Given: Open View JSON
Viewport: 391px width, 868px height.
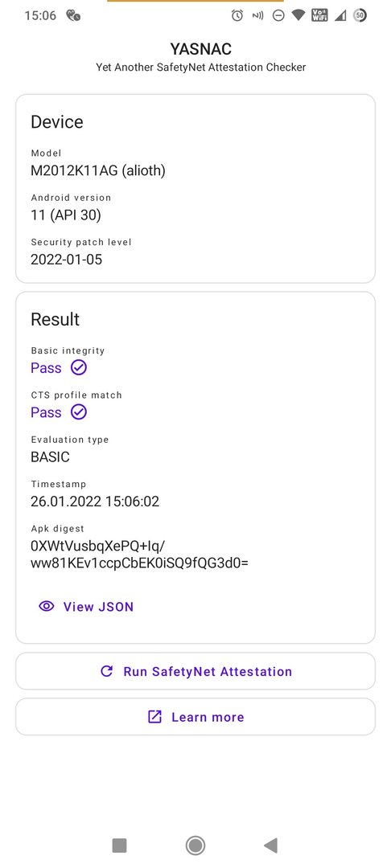Looking at the screenshot, I should point(86,606).
